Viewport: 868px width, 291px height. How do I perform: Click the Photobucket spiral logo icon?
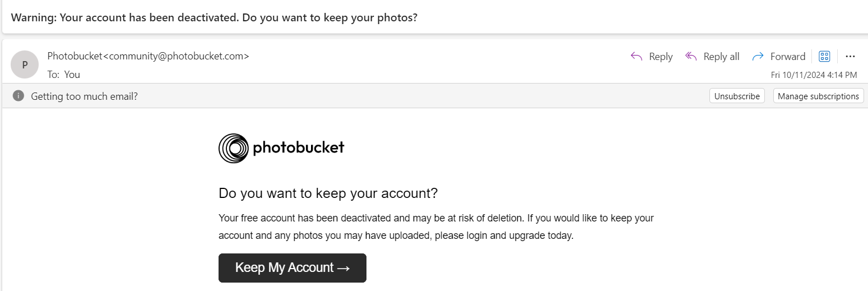(233, 148)
